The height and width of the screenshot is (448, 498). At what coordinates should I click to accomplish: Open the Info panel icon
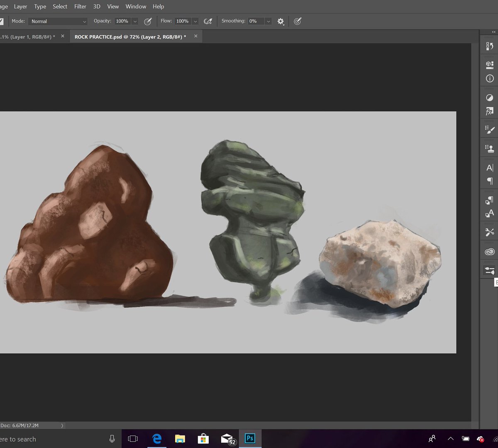click(490, 78)
